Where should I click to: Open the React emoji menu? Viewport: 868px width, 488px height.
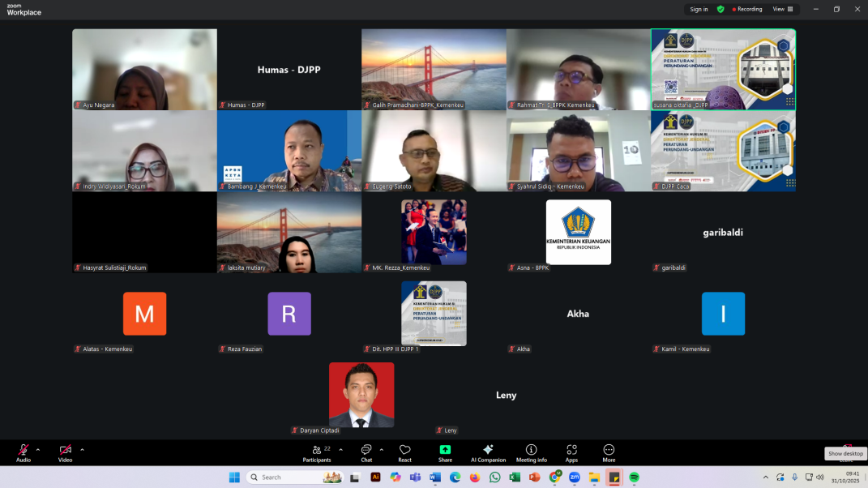coord(404,452)
